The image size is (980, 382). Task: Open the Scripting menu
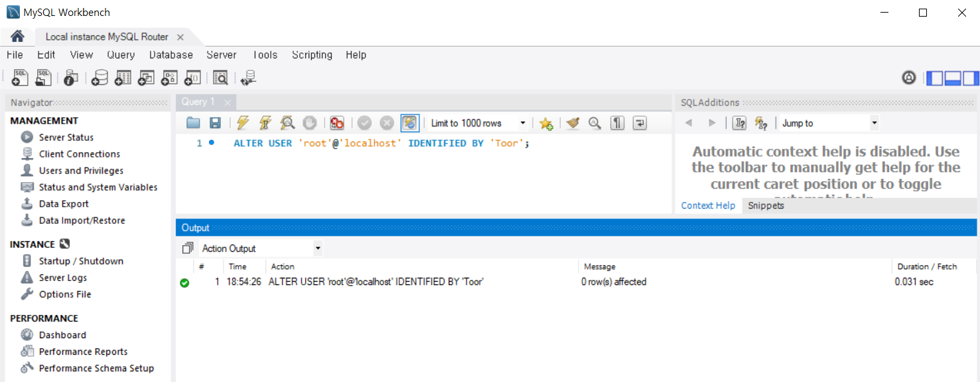coord(312,55)
